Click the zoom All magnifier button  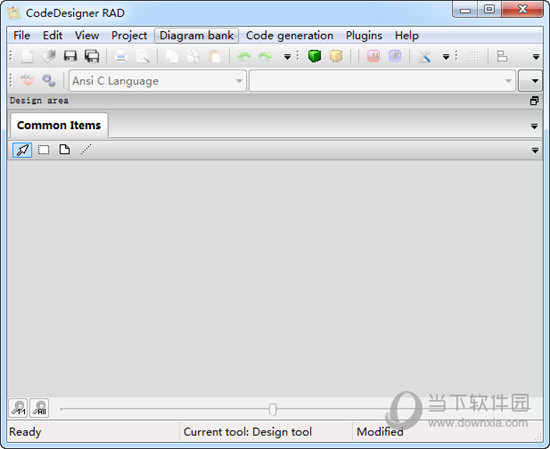coord(39,408)
